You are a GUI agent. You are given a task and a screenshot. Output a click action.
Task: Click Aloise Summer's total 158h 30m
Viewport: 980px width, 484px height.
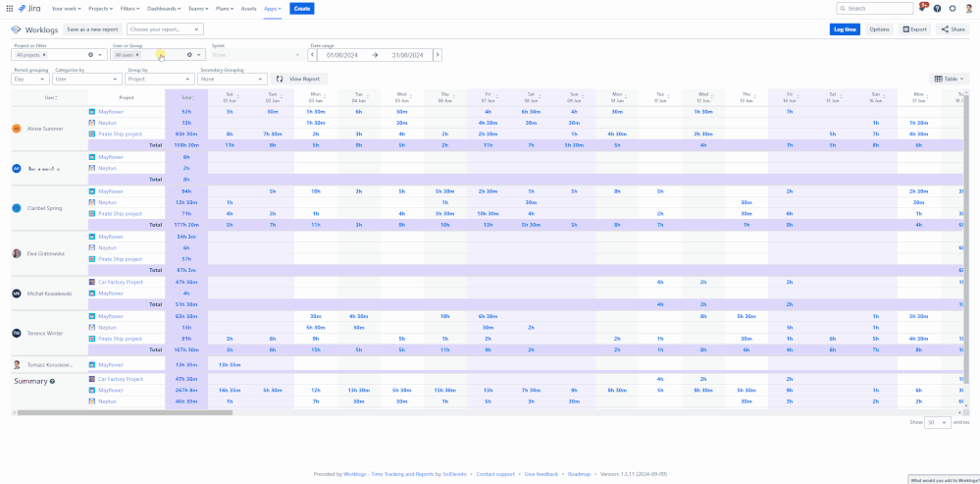click(x=186, y=145)
